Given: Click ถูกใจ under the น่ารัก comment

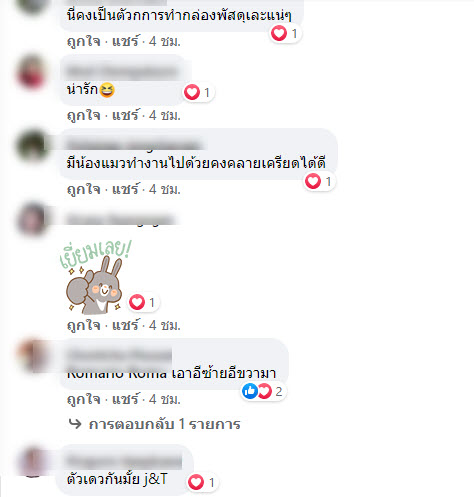Looking at the screenshot, I should 84,115.
